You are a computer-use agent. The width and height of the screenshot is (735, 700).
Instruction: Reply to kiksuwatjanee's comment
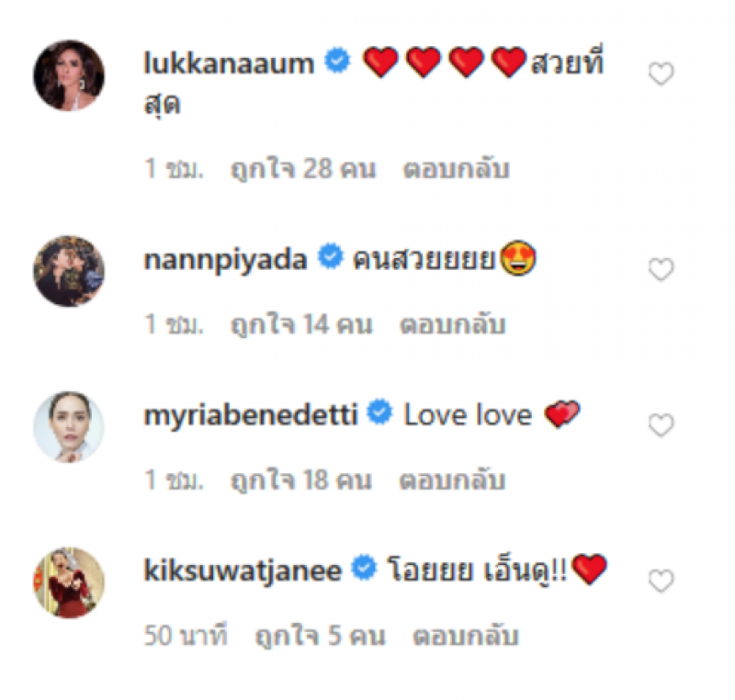pyautogui.click(x=466, y=635)
